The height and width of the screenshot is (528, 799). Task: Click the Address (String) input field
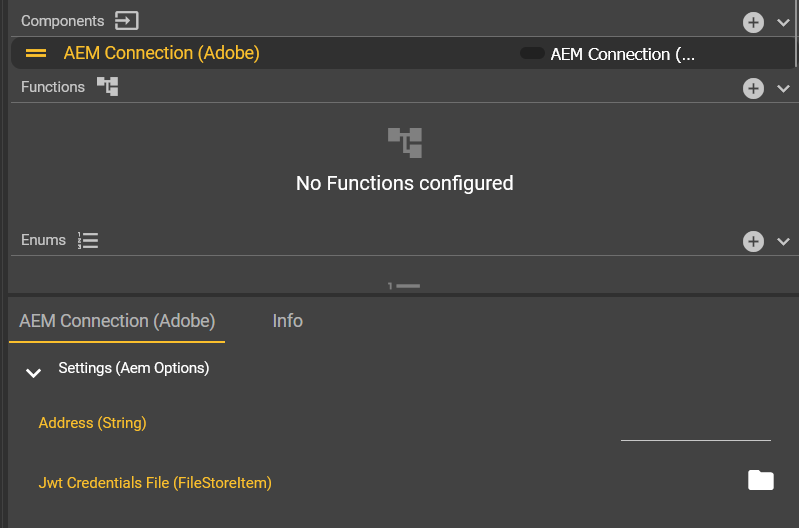point(695,427)
